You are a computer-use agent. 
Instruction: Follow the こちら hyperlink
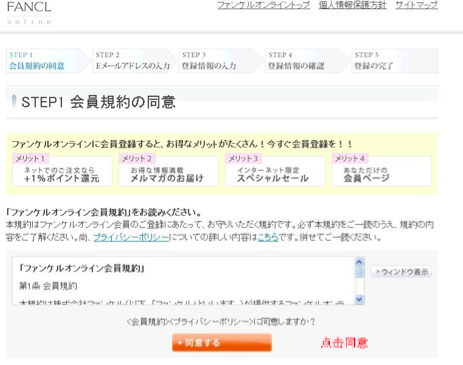coord(268,237)
